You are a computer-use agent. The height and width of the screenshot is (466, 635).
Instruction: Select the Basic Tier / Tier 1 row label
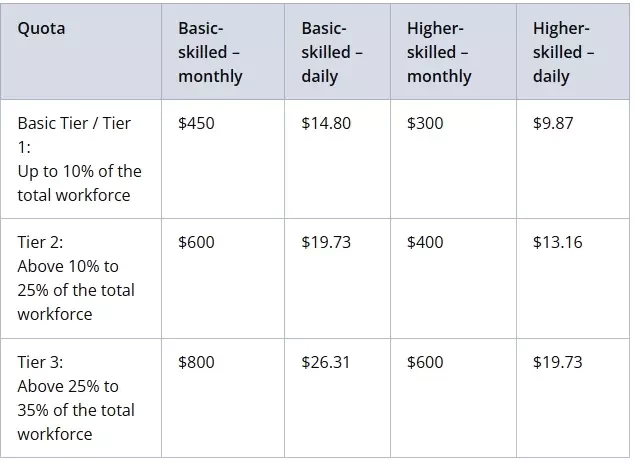(81, 159)
